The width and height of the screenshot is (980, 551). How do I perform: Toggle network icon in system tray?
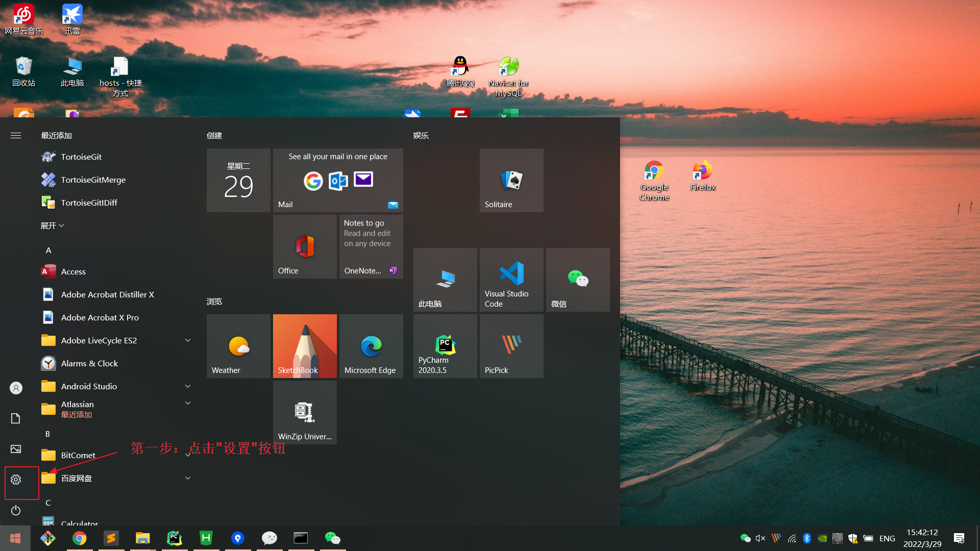point(793,538)
